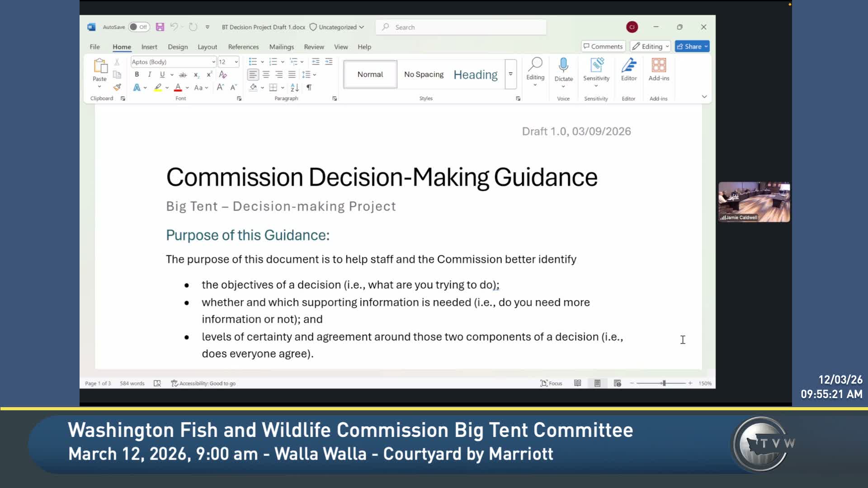Open the Uncategorized sensitivity label dropdown
The image size is (868, 488).
coord(337,27)
